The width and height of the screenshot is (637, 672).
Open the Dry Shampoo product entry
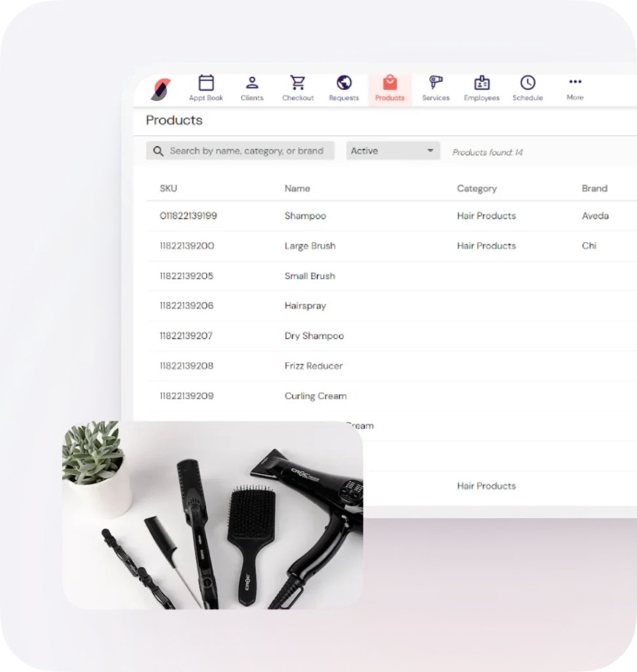(314, 336)
